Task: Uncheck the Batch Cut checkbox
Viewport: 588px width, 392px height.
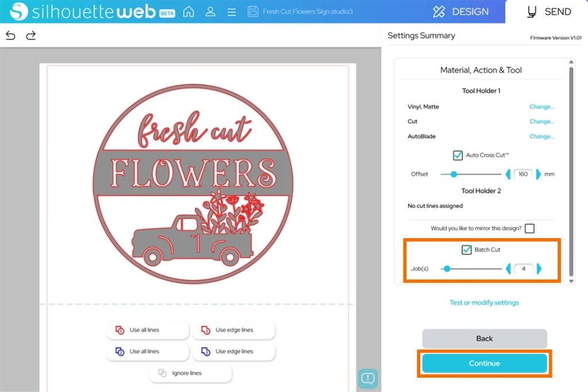Action: point(466,250)
